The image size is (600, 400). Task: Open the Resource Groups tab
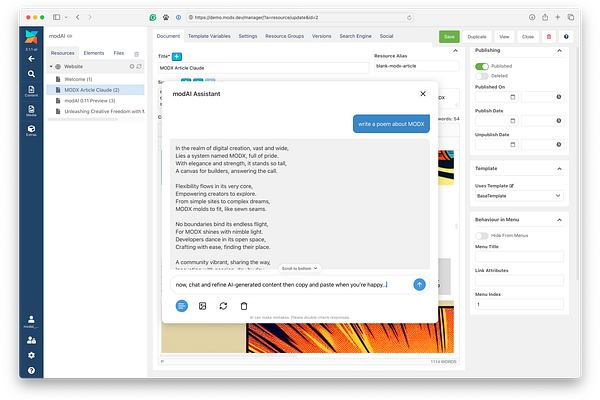coord(284,36)
